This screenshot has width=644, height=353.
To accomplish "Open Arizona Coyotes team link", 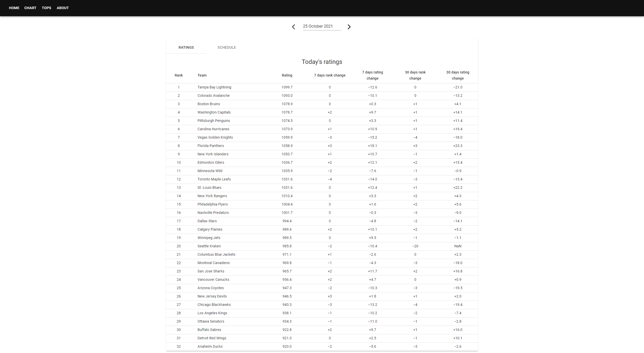I will pos(211,288).
